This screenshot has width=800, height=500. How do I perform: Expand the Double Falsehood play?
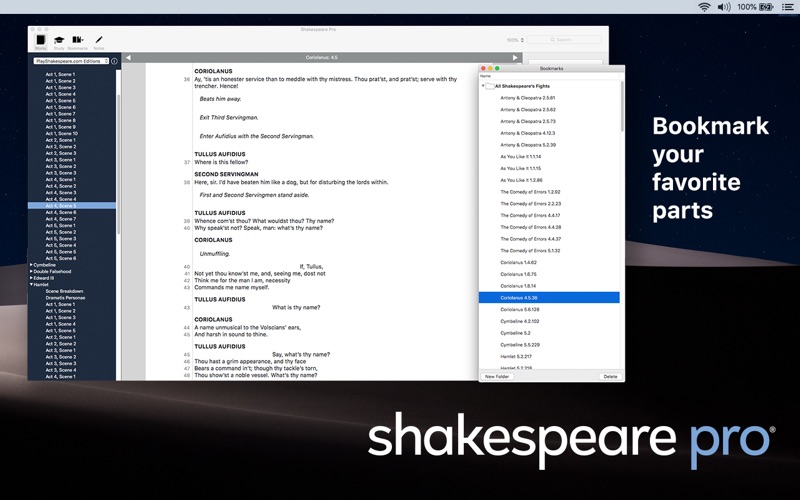click(31, 271)
